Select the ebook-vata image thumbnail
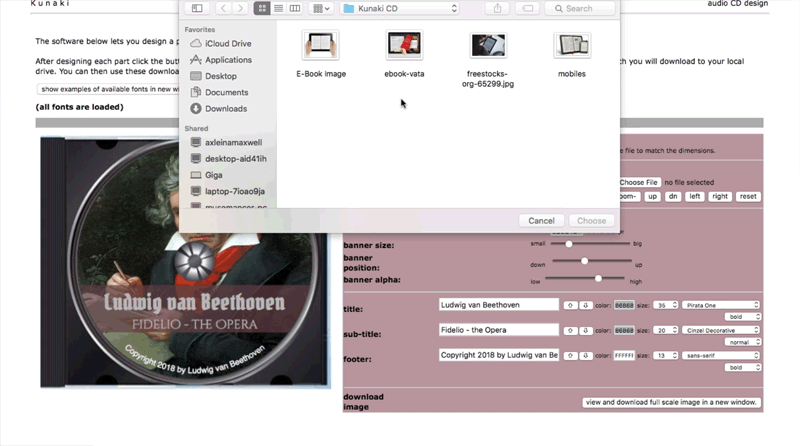Image resolution: width=800 pixels, height=446 pixels. tap(404, 46)
